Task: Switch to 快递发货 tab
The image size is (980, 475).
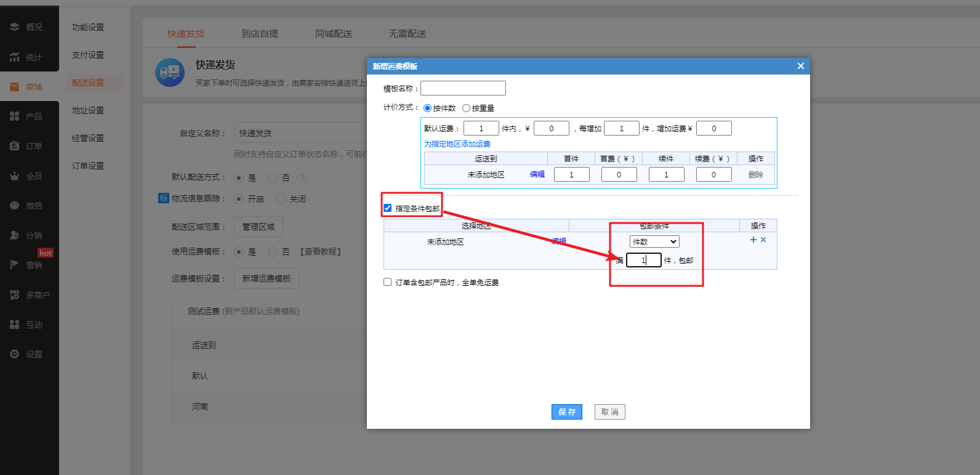Action: click(x=186, y=34)
